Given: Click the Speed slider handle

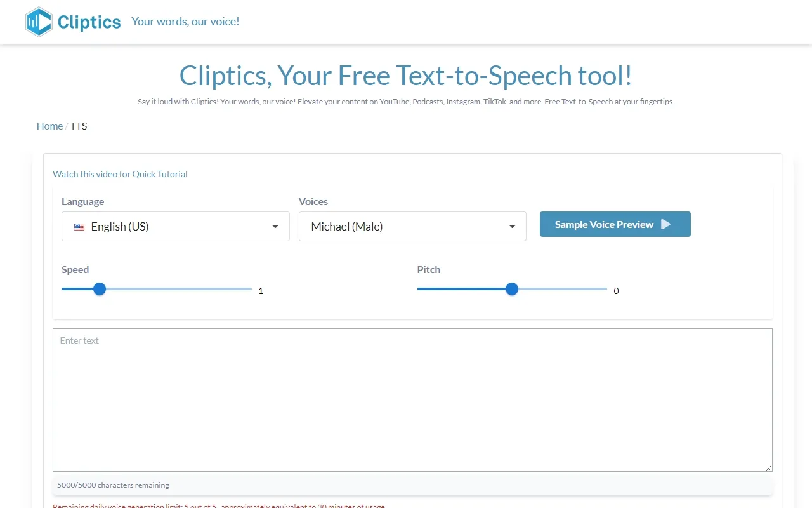Looking at the screenshot, I should pos(100,289).
